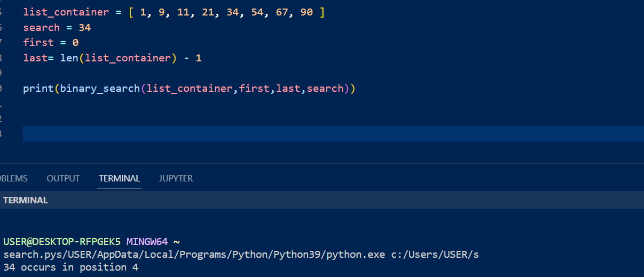Click value 34 in the search assignment
Viewport: 644px width, 277px height.
coord(84,27)
